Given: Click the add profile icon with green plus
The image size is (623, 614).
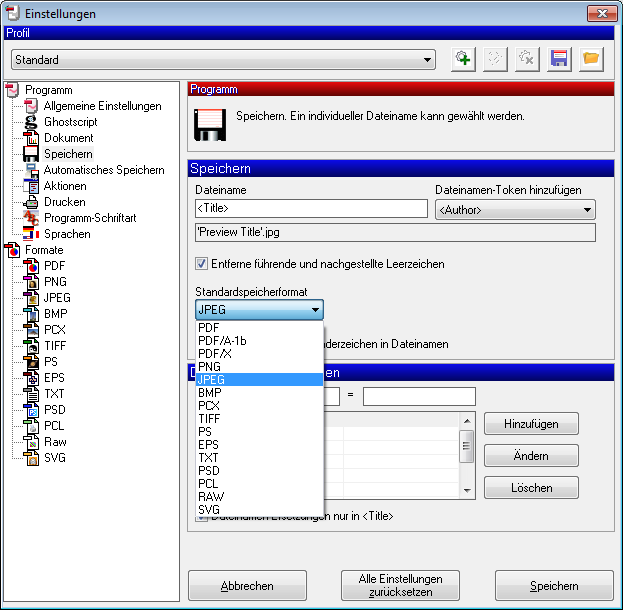Looking at the screenshot, I should (x=463, y=59).
